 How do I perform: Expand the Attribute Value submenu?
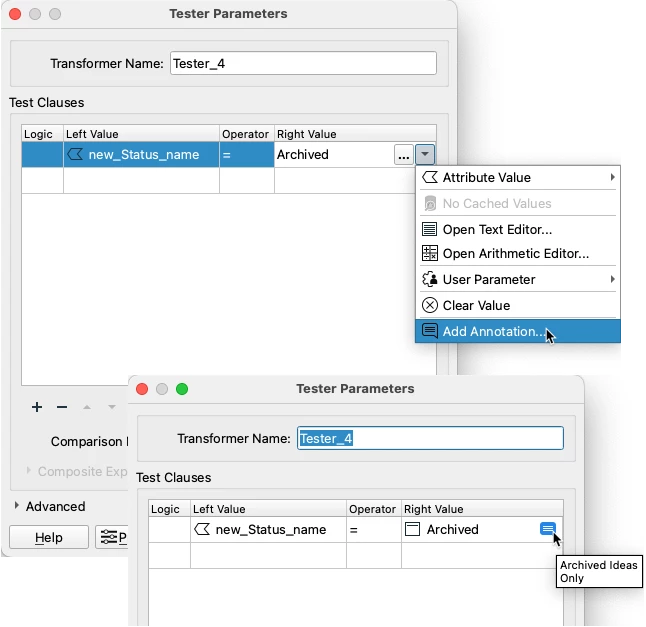(x=612, y=177)
